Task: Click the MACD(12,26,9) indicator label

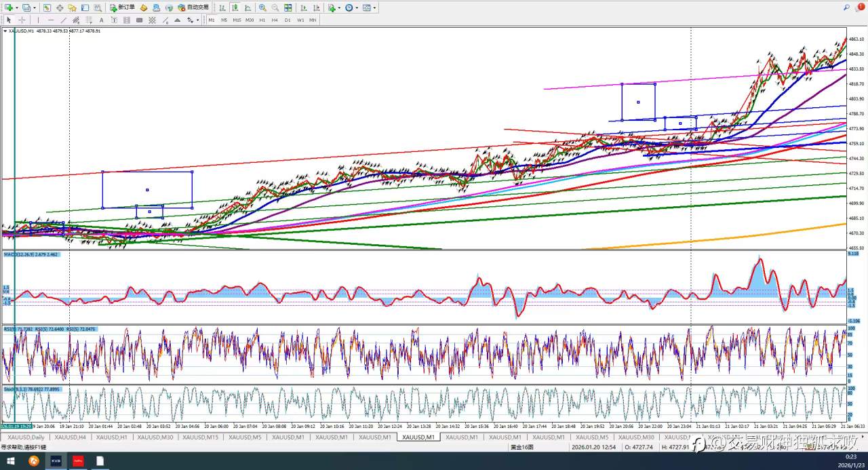Action: coord(31,254)
